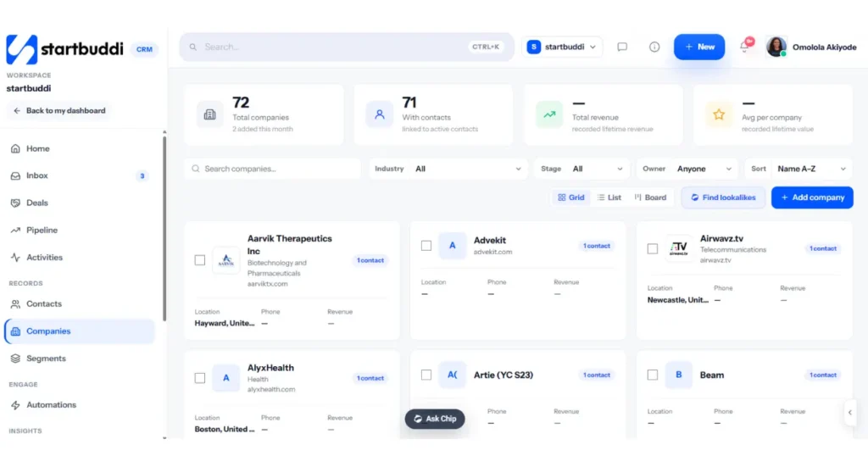
Task: Click the search magnifier in top bar
Action: [193, 47]
